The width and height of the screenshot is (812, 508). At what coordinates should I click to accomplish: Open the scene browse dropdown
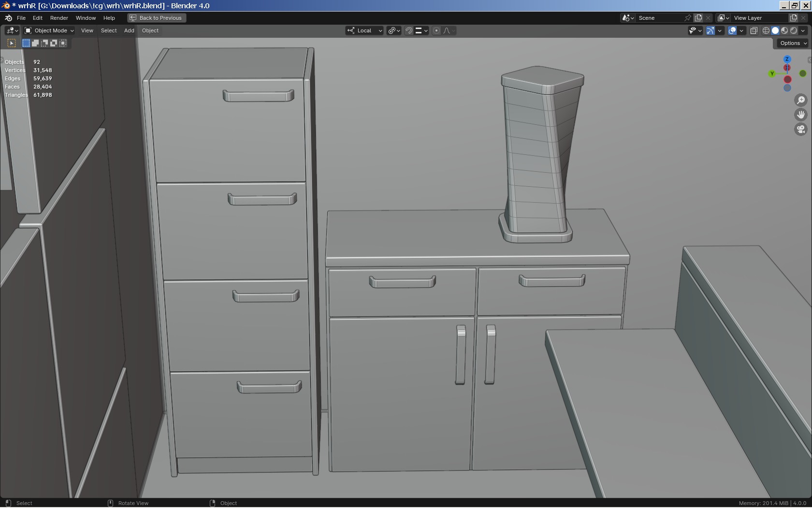[628, 18]
